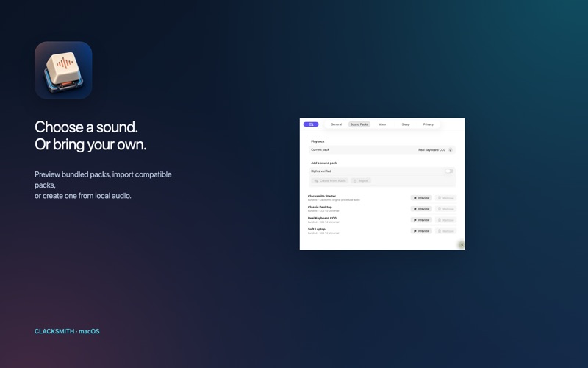This screenshot has width=588, height=368.
Task: Go to the Sleep tab
Action: [x=406, y=124]
